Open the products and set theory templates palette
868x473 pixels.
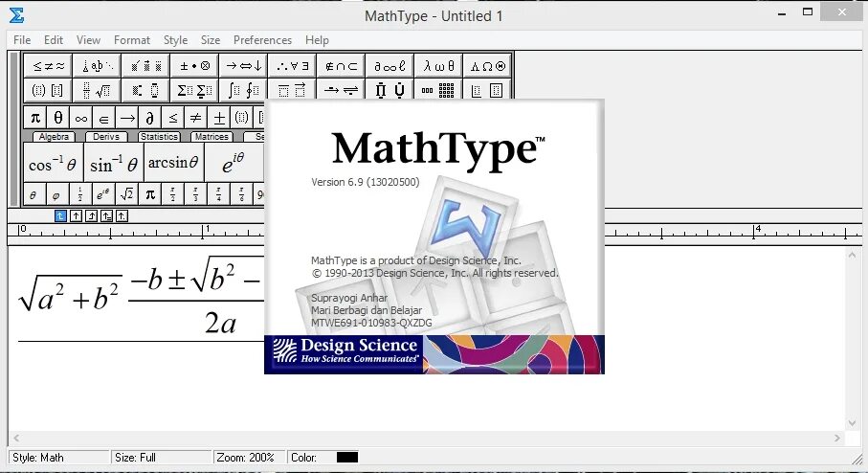click(x=389, y=90)
